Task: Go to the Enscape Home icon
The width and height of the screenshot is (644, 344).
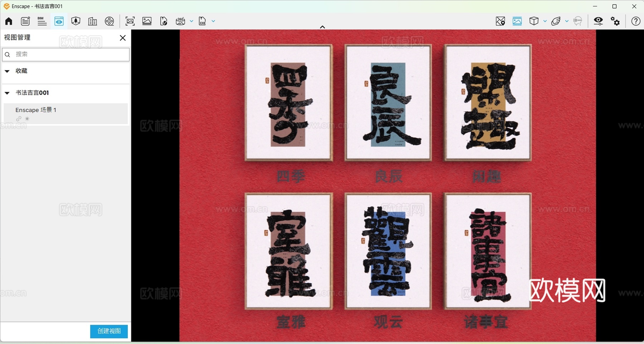Action: (9, 21)
